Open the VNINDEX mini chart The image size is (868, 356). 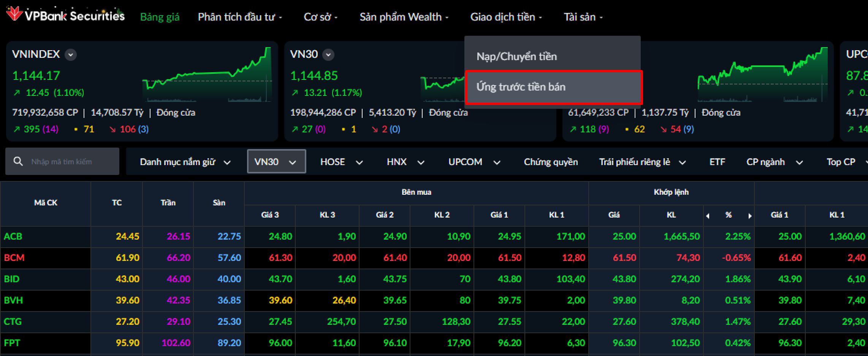[x=207, y=76]
